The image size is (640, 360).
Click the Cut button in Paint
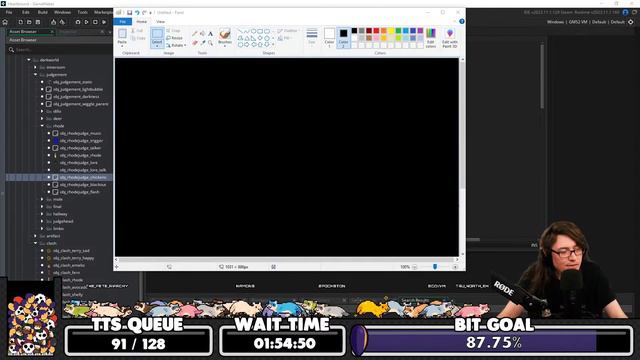[137, 31]
